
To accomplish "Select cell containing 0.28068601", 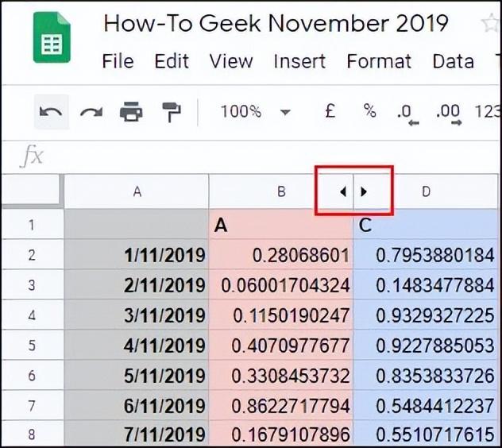I will pyautogui.click(x=280, y=255).
